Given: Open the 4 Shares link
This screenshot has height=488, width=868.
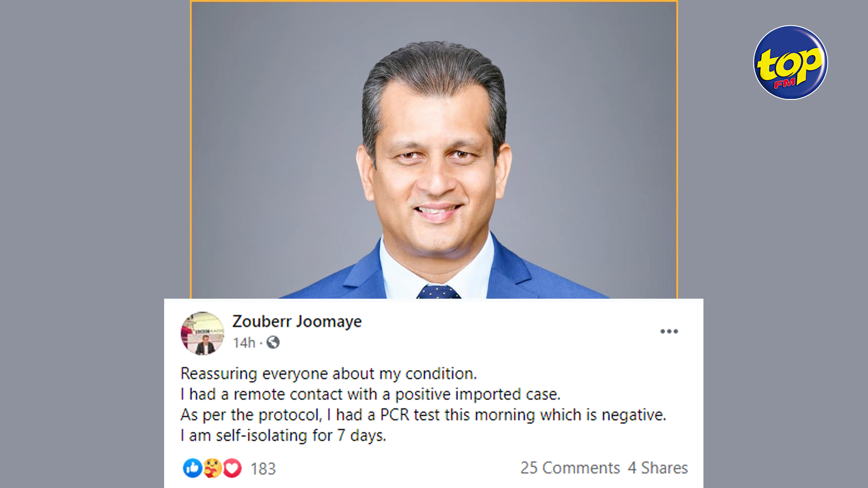Looking at the screenshot, I should [x=658, y=468].
